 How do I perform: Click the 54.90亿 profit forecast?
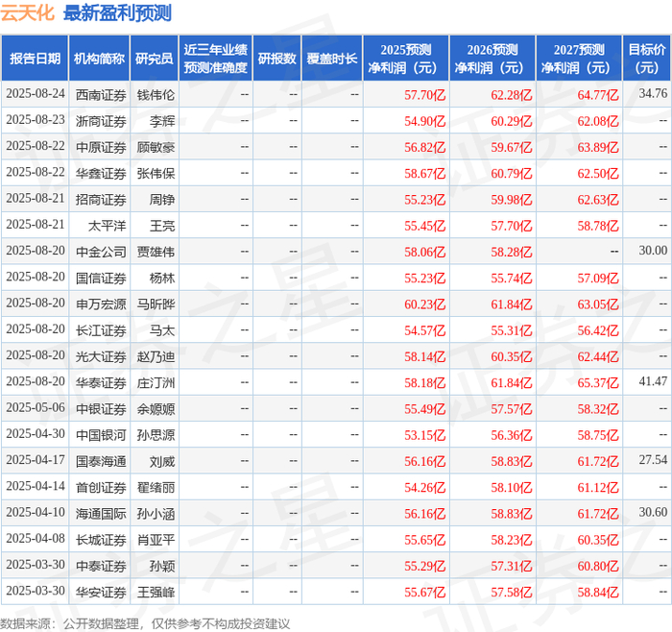point(424,121)
